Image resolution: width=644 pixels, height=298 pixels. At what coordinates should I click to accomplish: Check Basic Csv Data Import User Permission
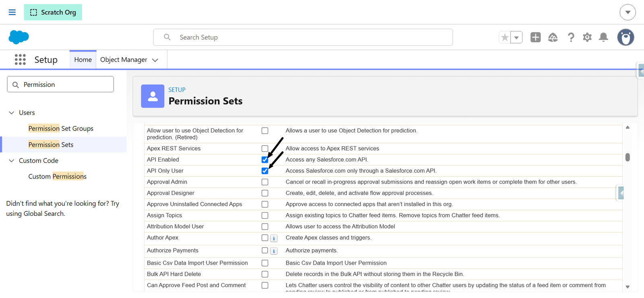pyautogui.click(x=265, y=263)
